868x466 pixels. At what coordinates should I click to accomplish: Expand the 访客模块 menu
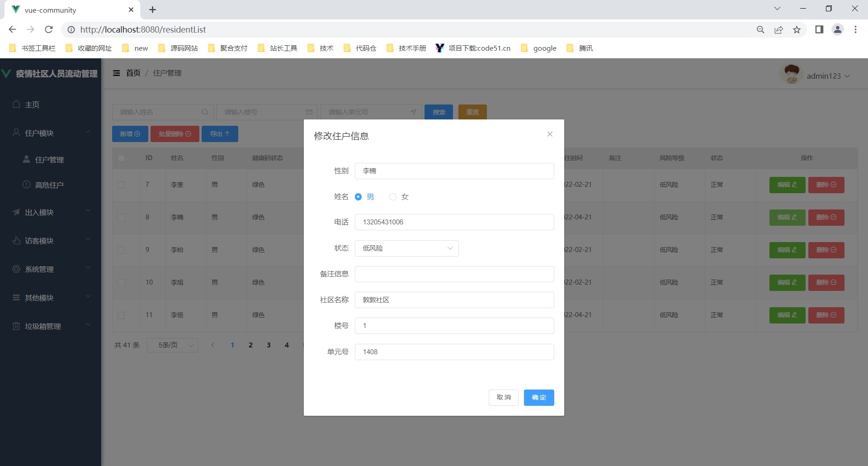tap(51, 241)
